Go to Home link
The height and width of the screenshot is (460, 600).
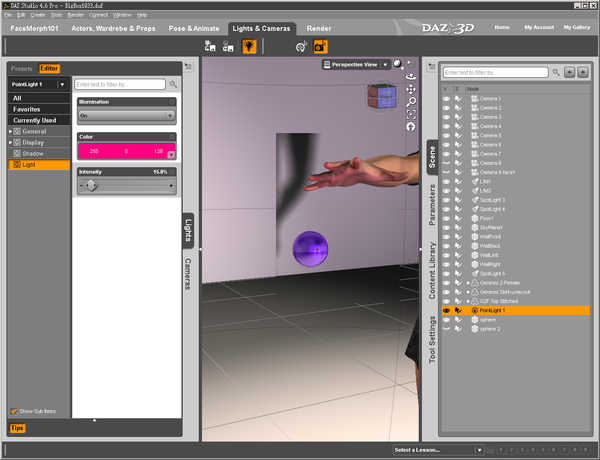pyautogui.click(x=502, y=27)
